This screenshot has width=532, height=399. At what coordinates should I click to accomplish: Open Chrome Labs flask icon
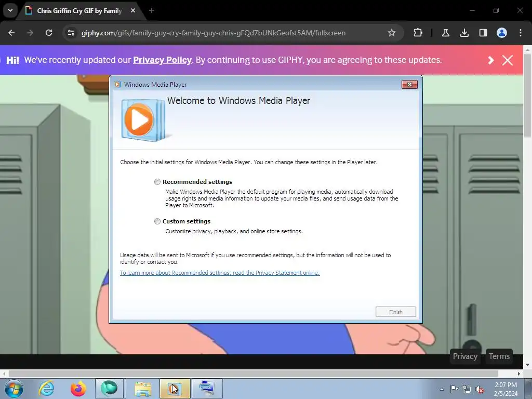[x=446, y=33]
